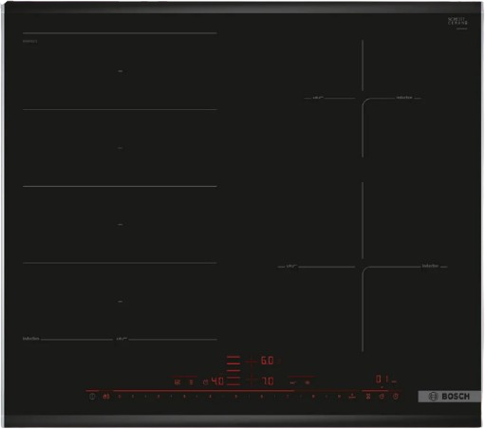Tap the stopwatch icon by Bosch logo
This screenshot has width=504, height=446.
(x=396, y=397)
